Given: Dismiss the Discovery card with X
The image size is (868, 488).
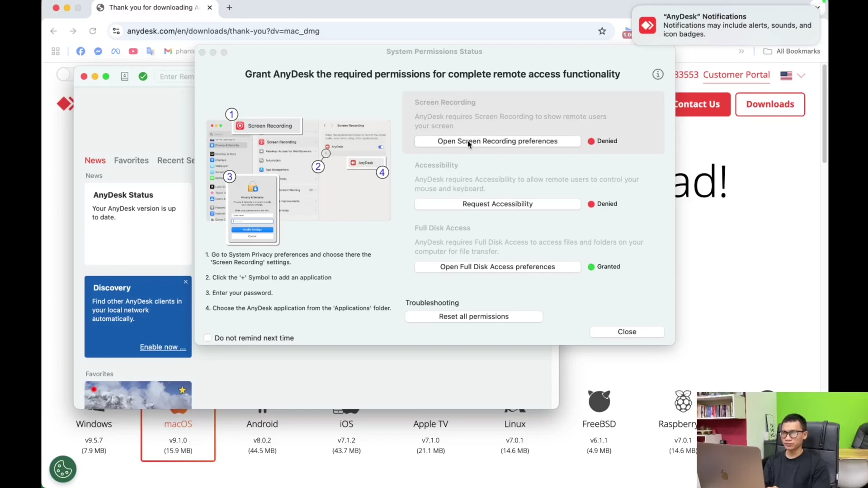Looking at the screenshot, I should (185, 282).
